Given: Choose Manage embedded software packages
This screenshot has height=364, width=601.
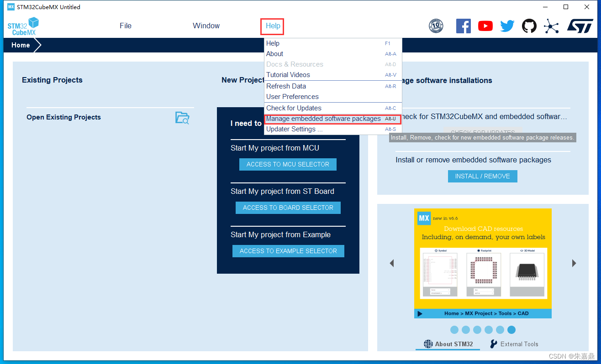Looking at the screenshot, I should 333,119.
